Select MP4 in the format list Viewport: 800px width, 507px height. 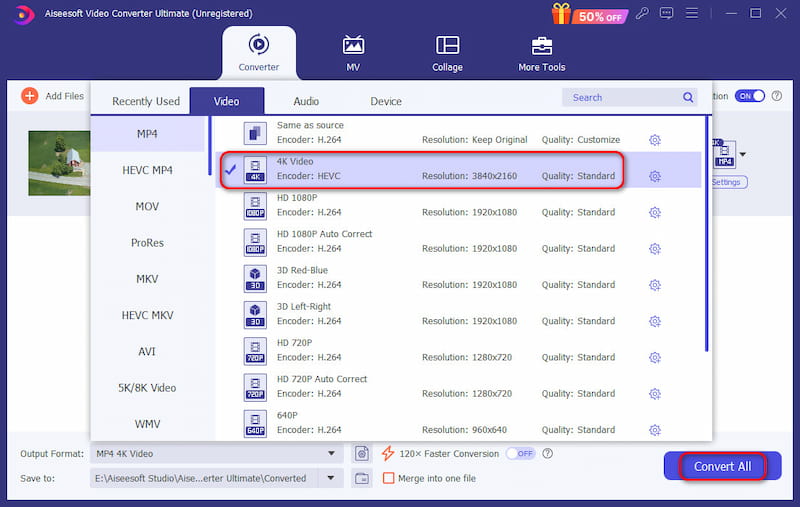[147, 134]
